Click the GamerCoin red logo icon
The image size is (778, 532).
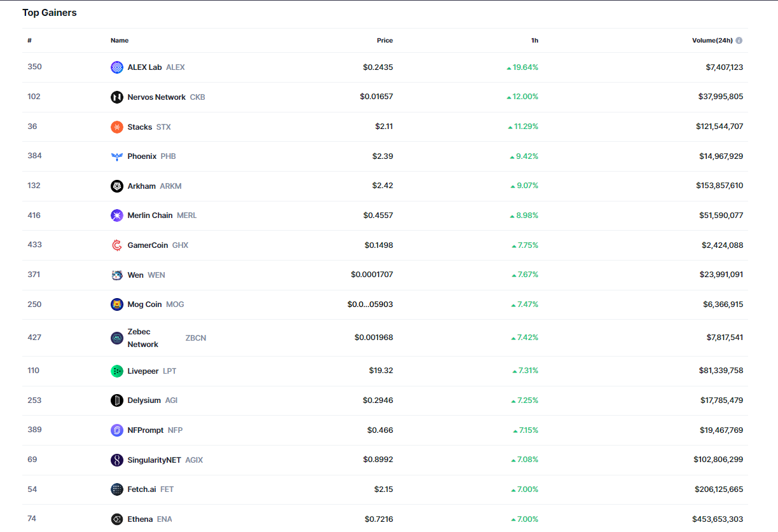[x=117, y=245]
